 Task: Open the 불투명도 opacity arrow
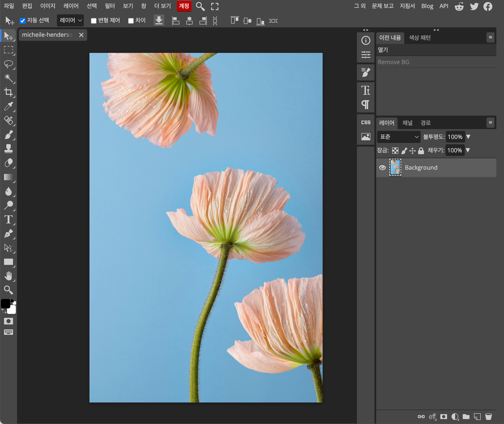pyautogui.click(x=468, y=137)
